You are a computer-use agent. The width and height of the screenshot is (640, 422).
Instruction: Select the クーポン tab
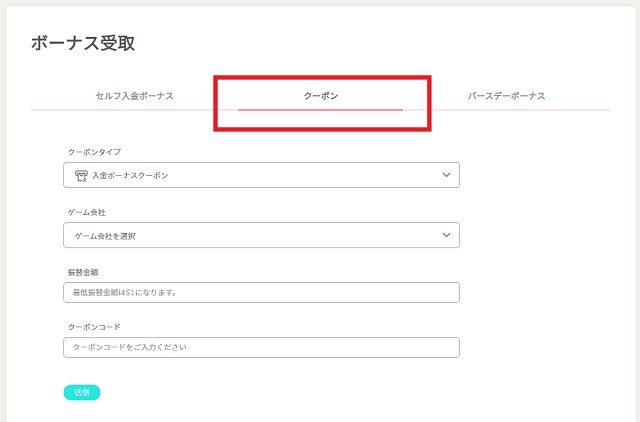pos(321,96)
